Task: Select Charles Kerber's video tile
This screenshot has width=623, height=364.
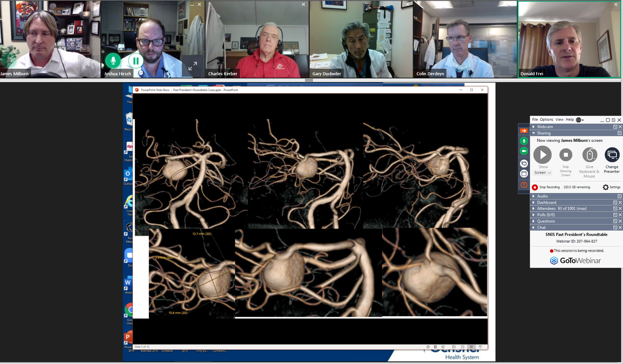Action: 257,39
